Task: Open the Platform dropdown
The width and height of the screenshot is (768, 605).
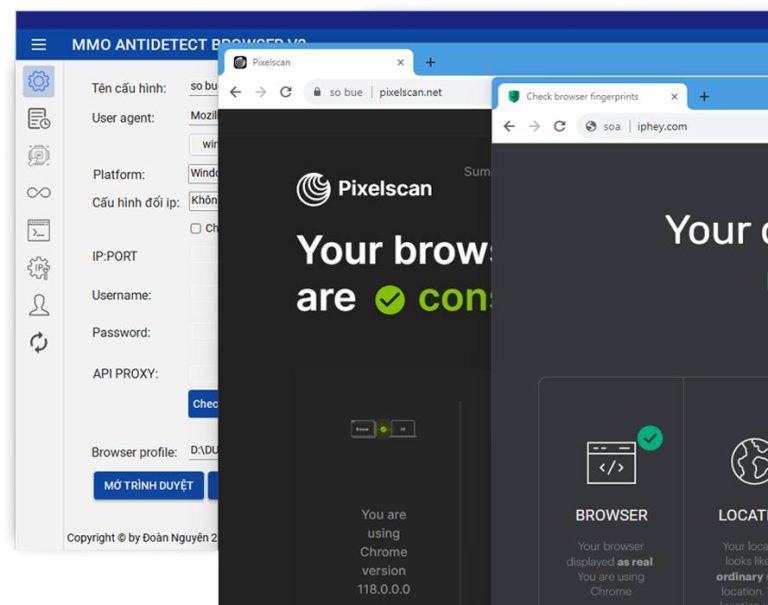Action: (204, 173)
